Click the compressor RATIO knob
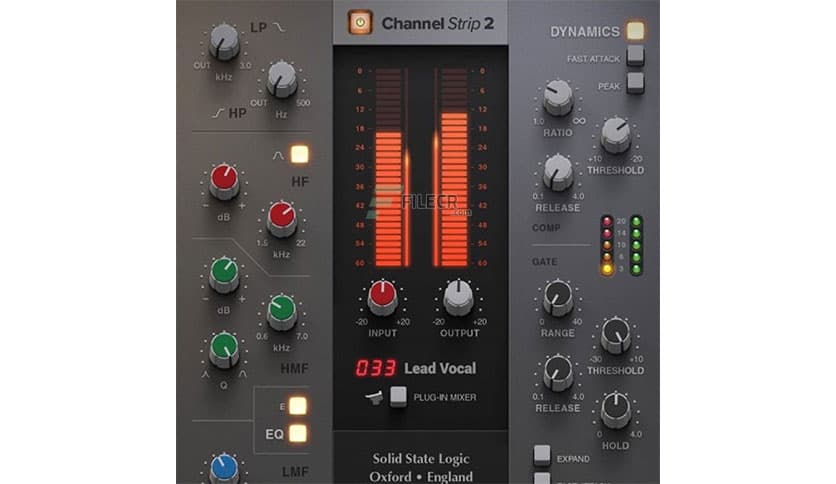This screenshot has width=836, height=484. 558,98
